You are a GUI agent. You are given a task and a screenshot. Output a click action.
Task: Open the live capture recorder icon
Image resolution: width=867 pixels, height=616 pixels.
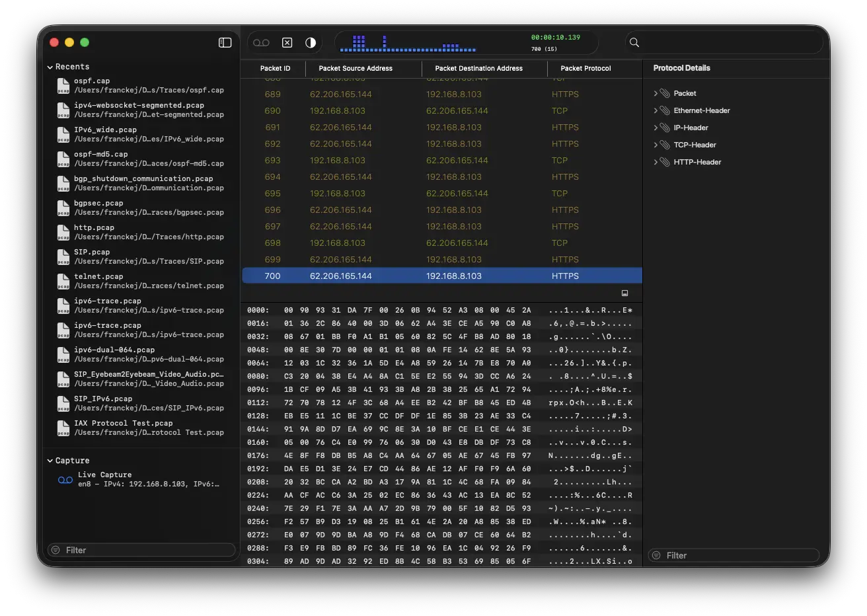[261, 42]
